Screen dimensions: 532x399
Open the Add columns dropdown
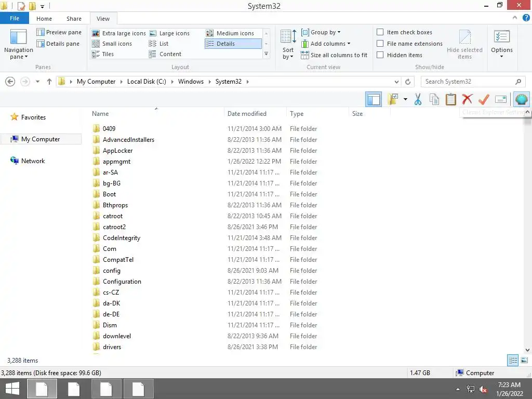[326, 44]
